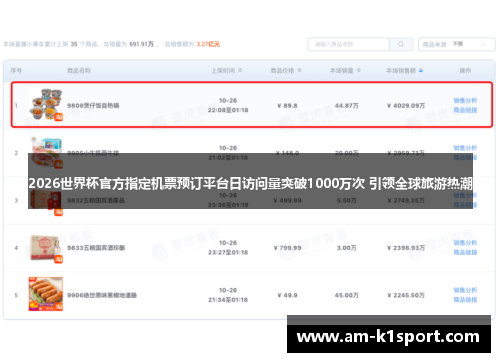The width and height of the screenshot is (500, 362).
Task: Open 商品链接 for 9808煲仔饭自热锅
Action: point(465,110)
